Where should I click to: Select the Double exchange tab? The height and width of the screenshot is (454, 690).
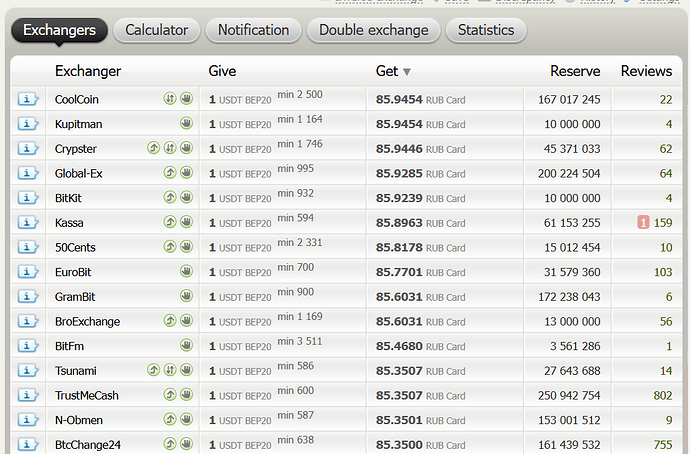tap(374, 30)
